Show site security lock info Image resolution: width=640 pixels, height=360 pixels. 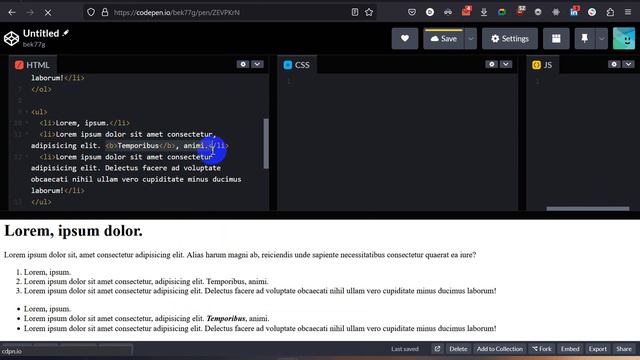coord(105,12)
